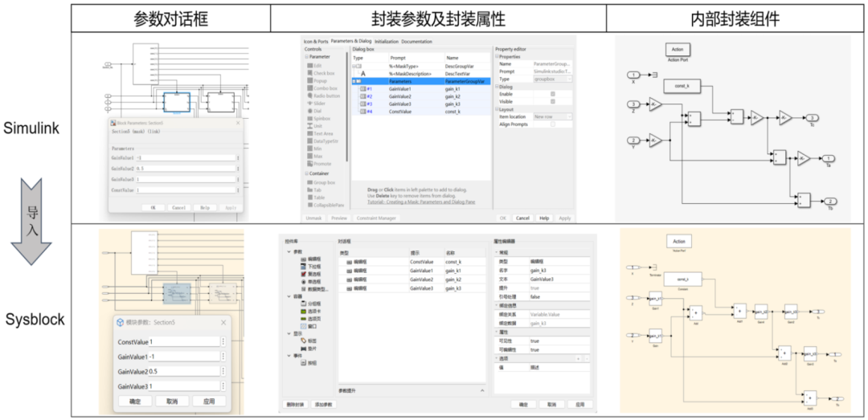Collapse Layout section in Simulink Property editor
Screen dimensions: 868x420
pos(497,109)
